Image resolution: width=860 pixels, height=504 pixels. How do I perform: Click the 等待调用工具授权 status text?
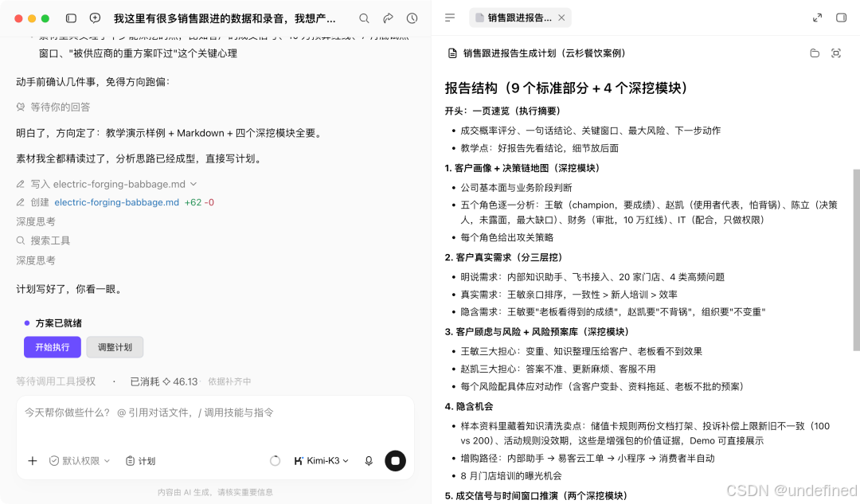tap(56, 381)
